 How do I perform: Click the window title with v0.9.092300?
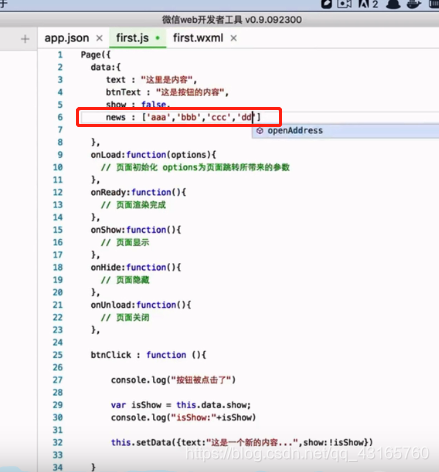(x=232, y=20)
